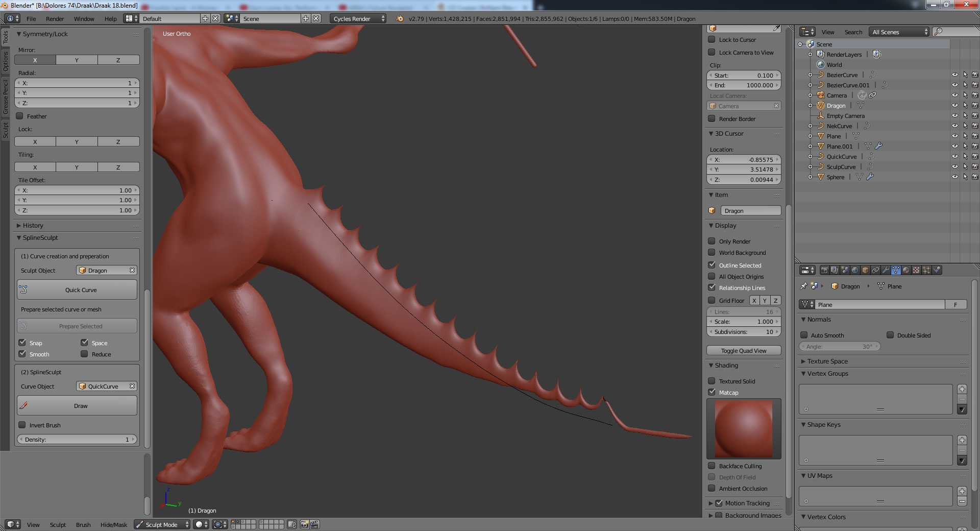
Task: Open the Cycles Render engine dropdown
Action: (x=358, y=19)
